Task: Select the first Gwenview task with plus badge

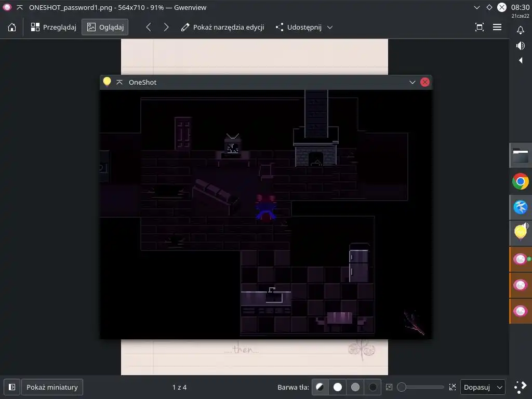Action: pos(521,259)
